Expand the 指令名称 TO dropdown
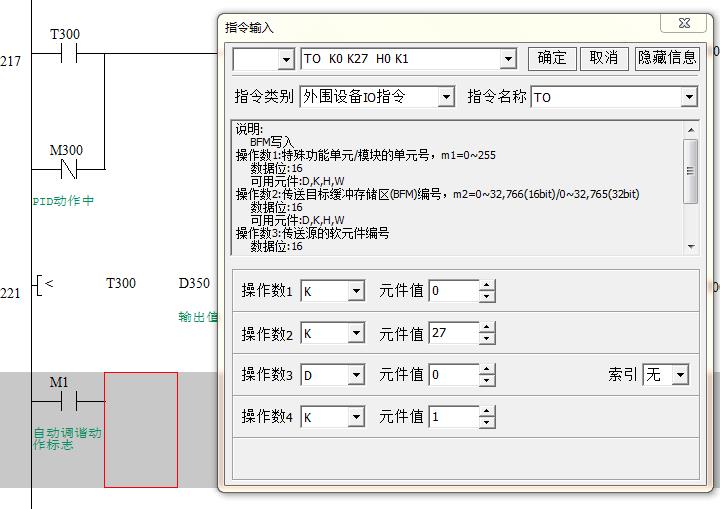This screenshot has height=509, width=720. click(x=689, y=97)
